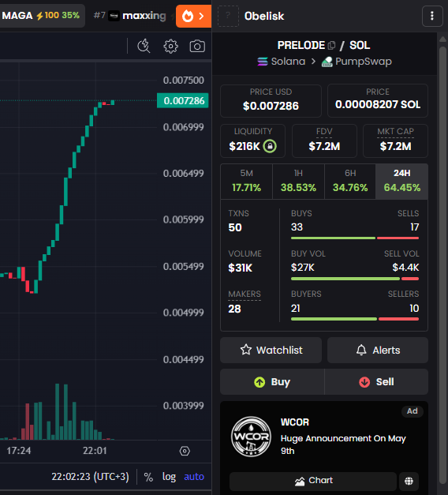Toggle percent scale on chart
The image size is (448, 495).
(x=148, y=477)
